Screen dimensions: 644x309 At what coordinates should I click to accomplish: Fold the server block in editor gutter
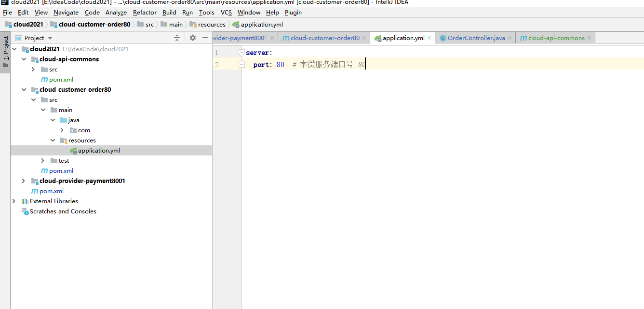[242, 52]
